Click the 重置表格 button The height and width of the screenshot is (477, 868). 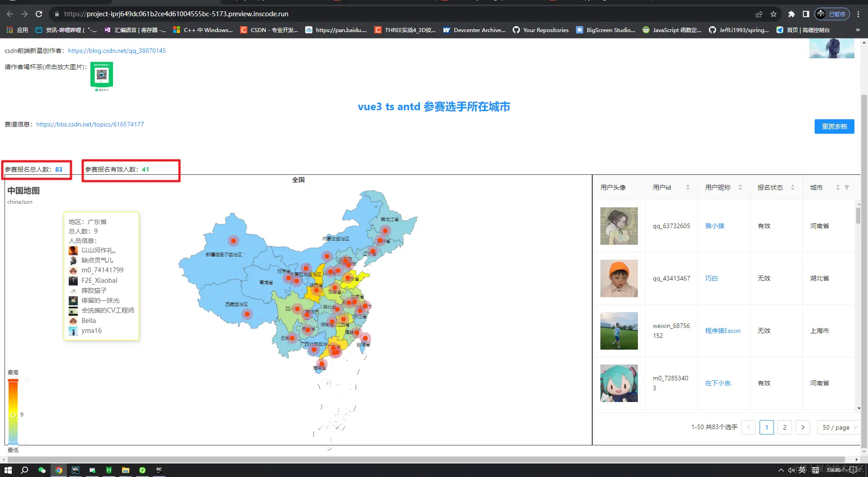[x=834, y=126]
